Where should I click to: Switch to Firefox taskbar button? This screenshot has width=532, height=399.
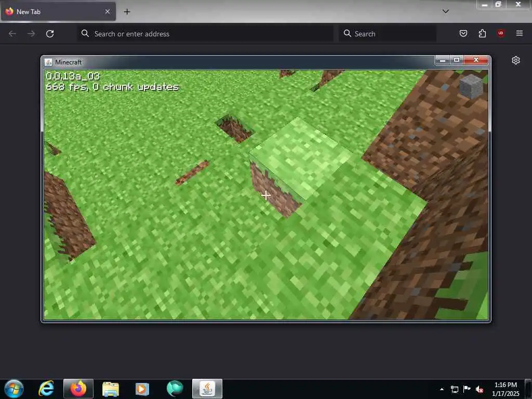(78, 389)
